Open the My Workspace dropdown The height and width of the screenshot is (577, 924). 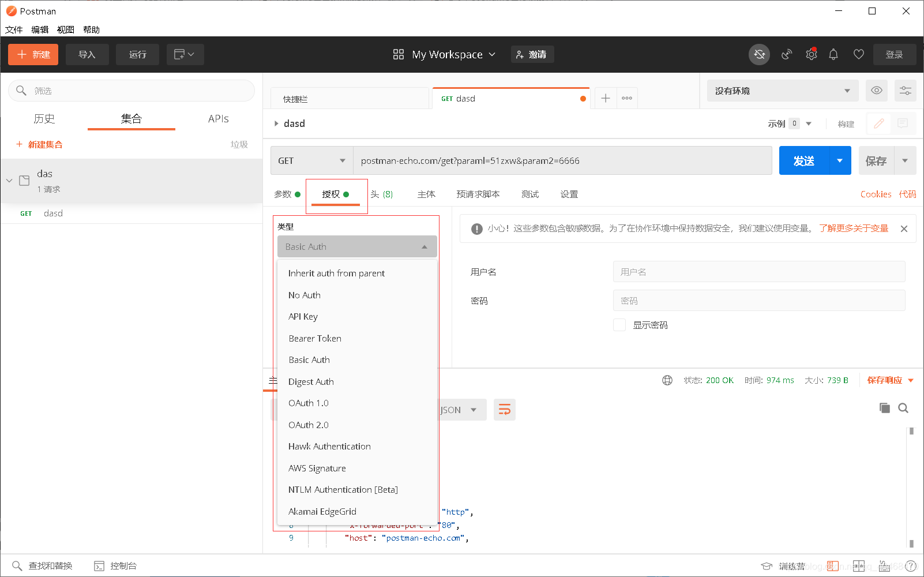[x=453, y=54]
